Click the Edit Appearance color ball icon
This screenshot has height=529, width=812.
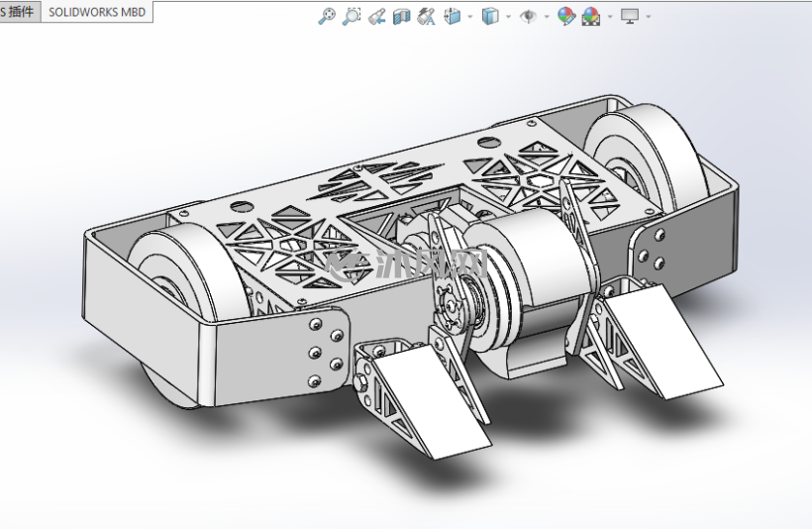click(566, 16)
